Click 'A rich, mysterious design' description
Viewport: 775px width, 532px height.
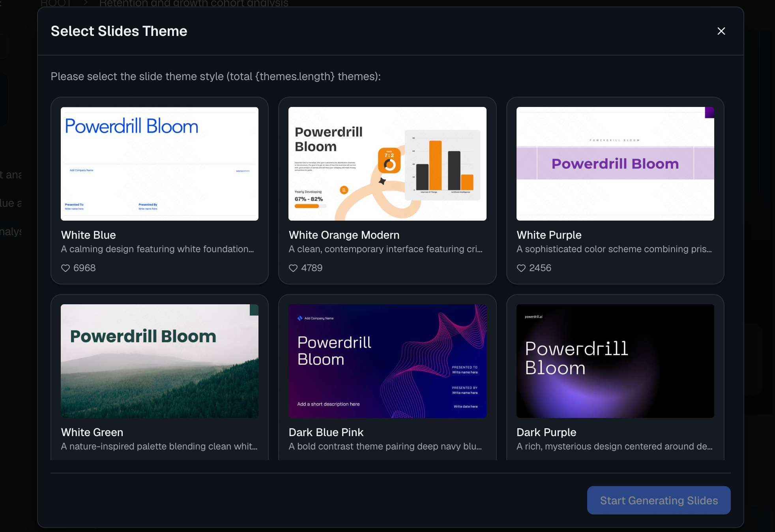pos(614,446)
